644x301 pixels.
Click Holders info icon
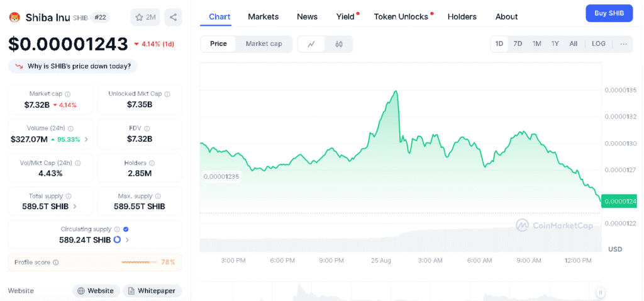pyautogui.click(x=152, y=163)
